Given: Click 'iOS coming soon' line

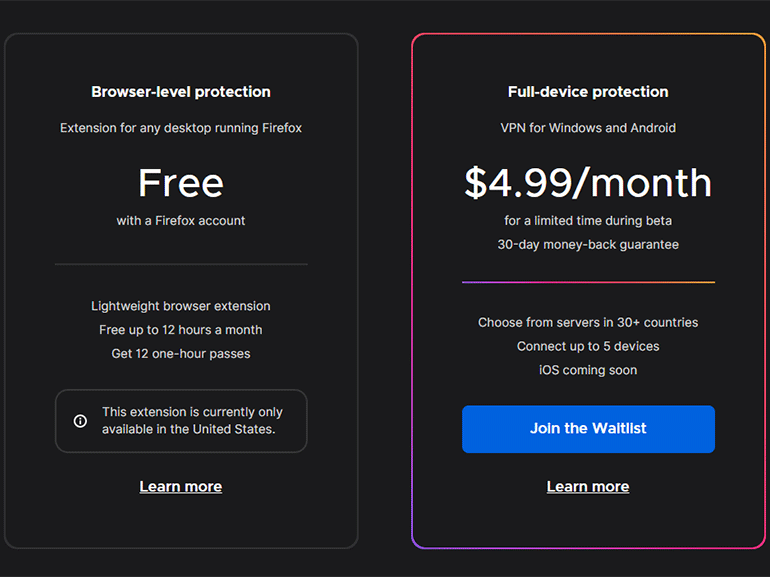Looking at the screenshot, I should coord(588,370).
